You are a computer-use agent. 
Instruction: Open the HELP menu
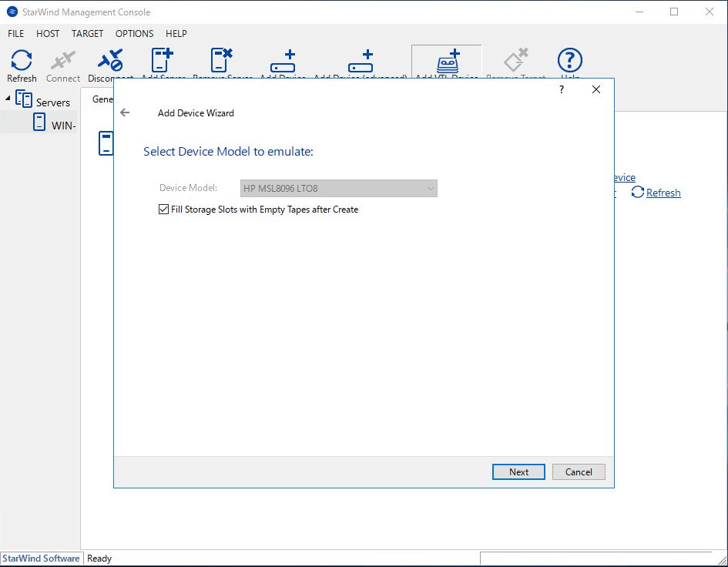pos(176,33)
